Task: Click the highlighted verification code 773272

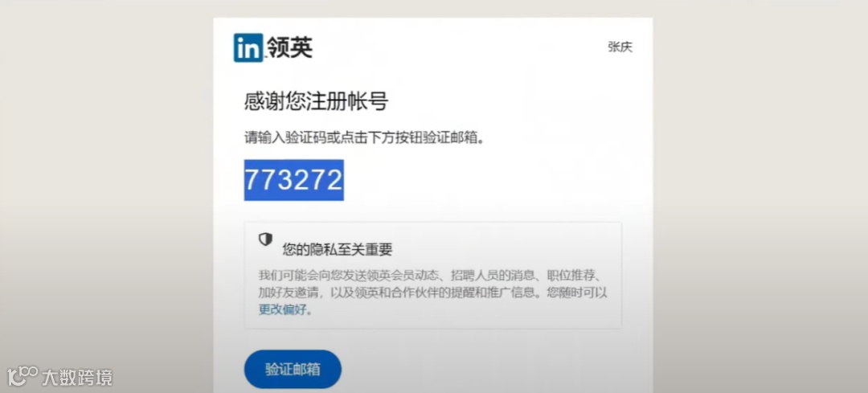Action: coord(294,180)
